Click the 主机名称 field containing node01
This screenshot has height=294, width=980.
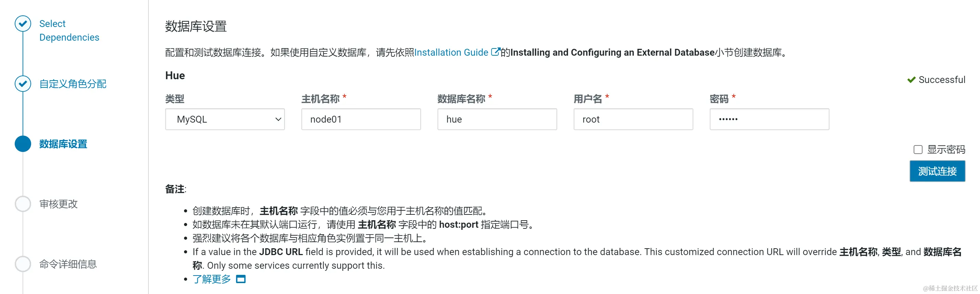(361, 119)
